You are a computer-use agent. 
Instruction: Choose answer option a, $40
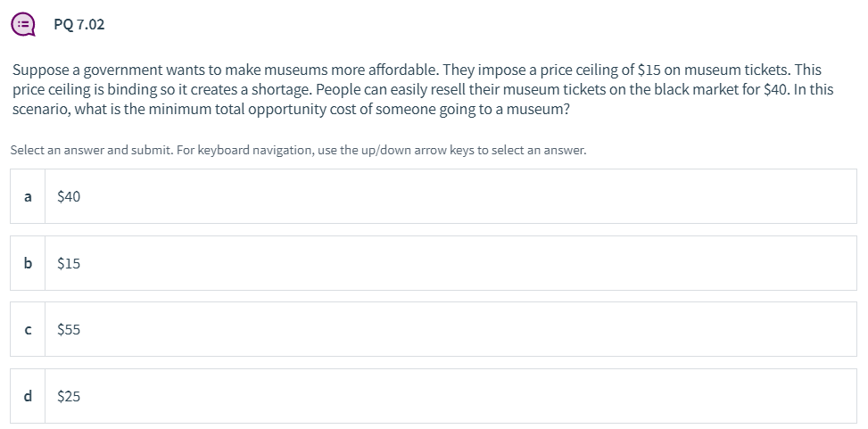point(434,196)
